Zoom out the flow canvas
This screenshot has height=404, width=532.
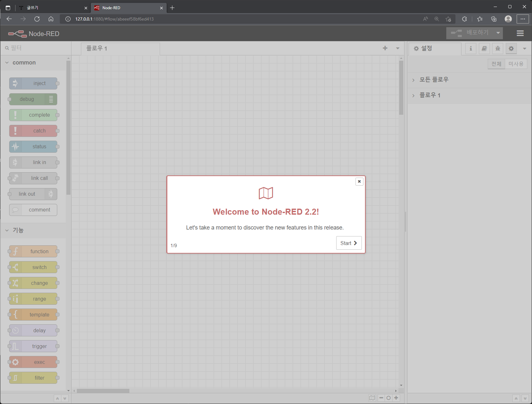(x=381, y=398)
